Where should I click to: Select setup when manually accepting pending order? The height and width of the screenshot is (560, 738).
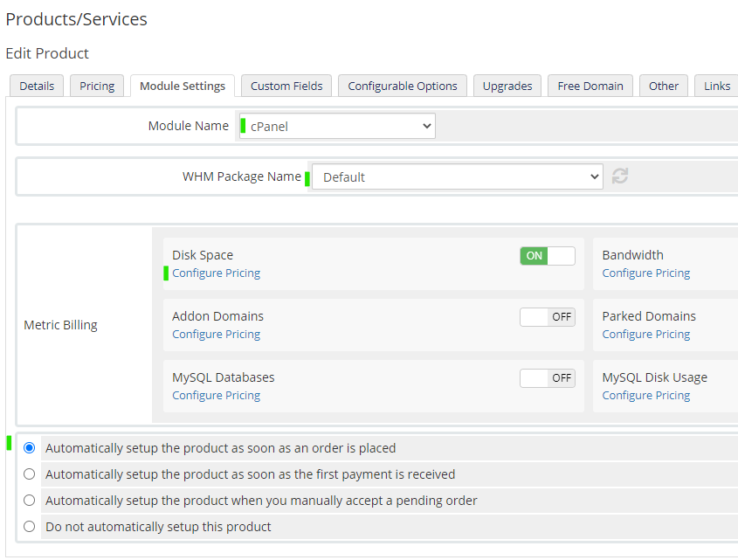point(30,501)
